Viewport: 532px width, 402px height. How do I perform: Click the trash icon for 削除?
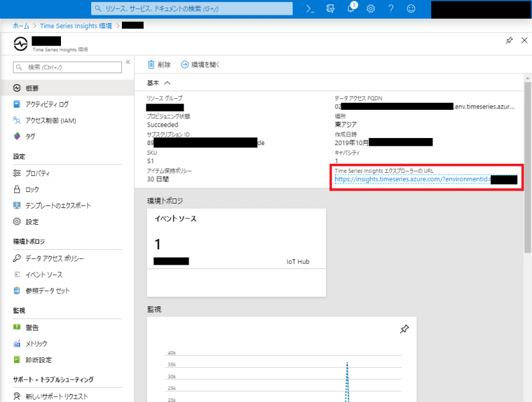pyautogui.click(x=151, y=64)
